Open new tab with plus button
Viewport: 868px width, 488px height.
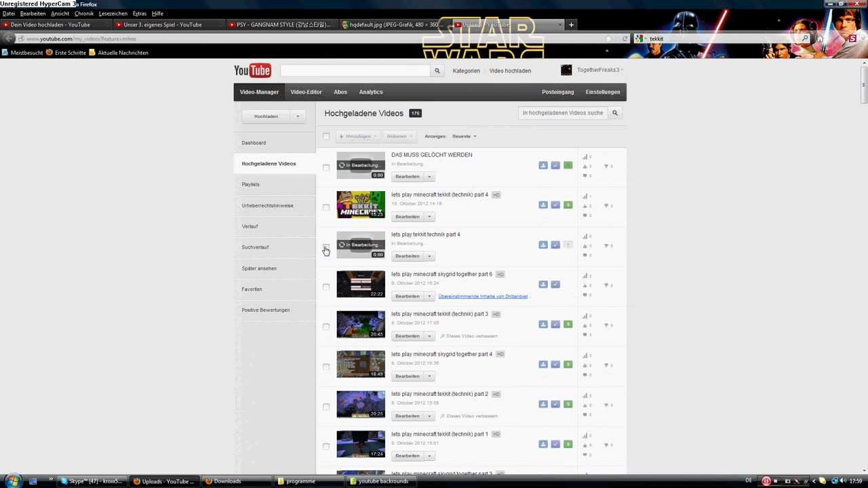(571, 24)
